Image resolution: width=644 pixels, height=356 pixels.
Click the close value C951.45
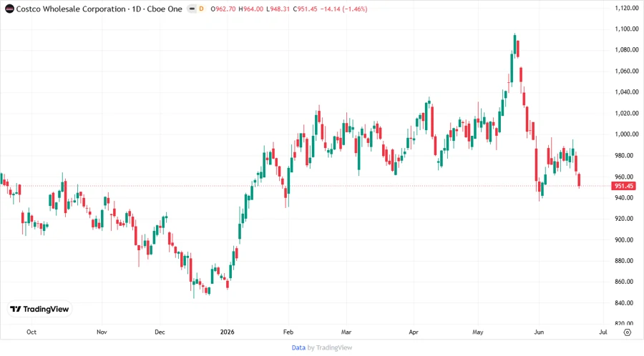tap(305, 9)
